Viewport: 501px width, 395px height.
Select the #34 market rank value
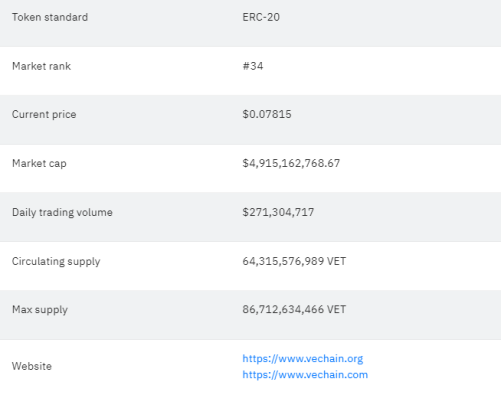click(253, 66)
